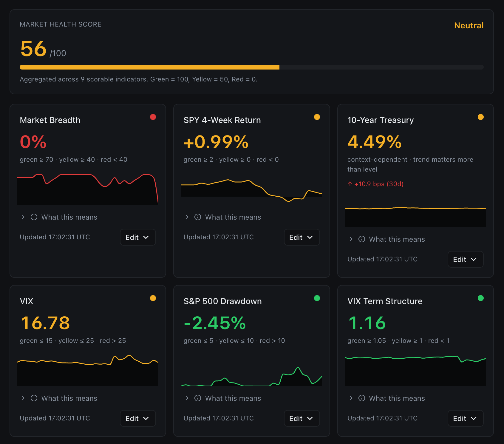Expand What this means chevron in 10-Year Treasury
The image size is (504, 444).
pyautogui.click(x=351, y=239)
